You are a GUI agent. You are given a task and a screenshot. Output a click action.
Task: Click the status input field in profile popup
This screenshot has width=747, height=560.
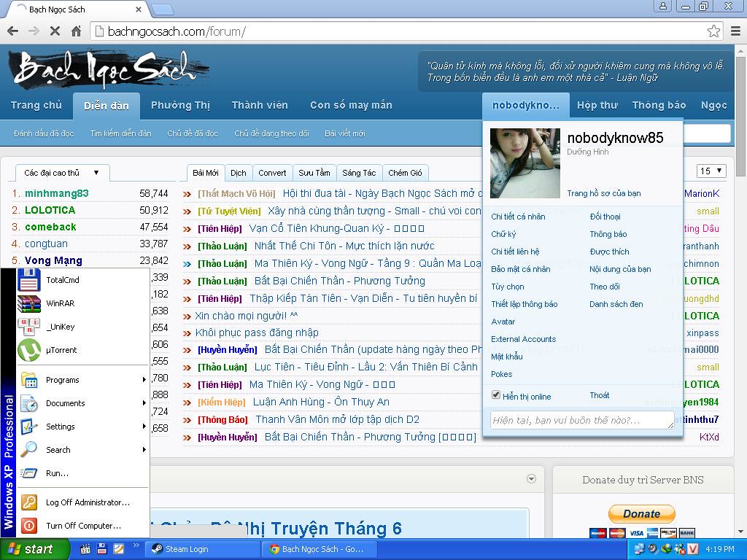pos(582,420)
